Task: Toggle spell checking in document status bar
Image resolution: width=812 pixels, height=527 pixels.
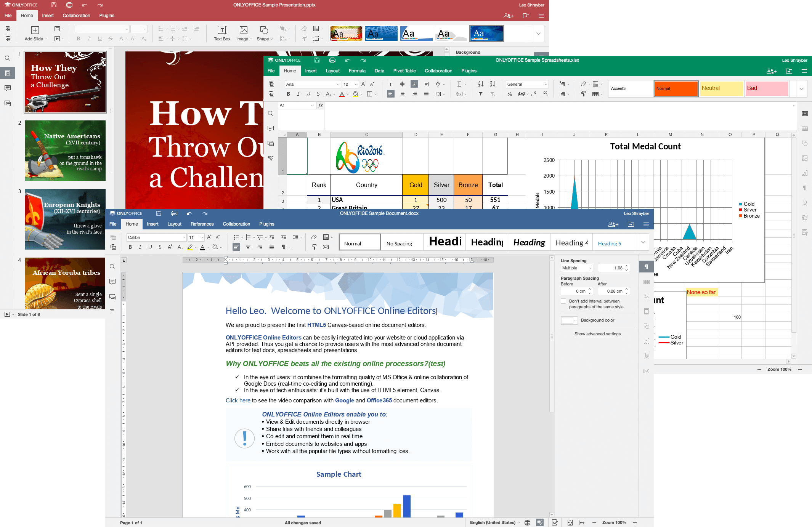Action: (x=540, y=523)
